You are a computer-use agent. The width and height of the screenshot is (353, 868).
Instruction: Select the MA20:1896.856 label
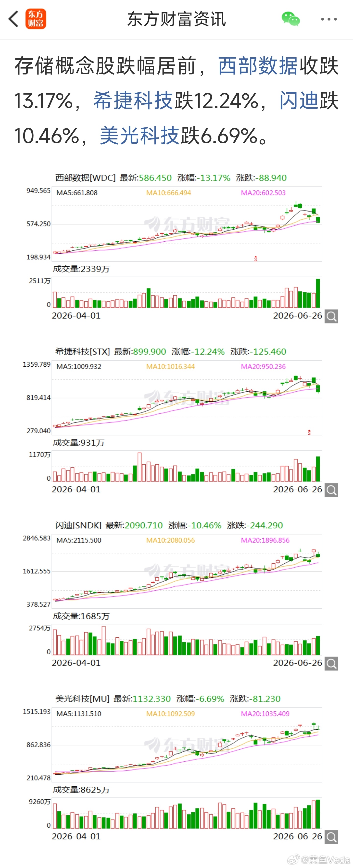point(265,540)
